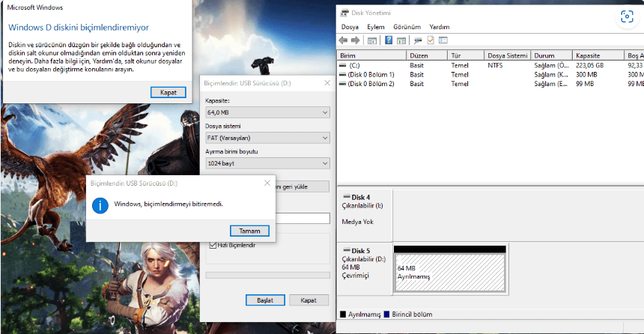644x334 pixels.
Task: Select the (Disk 0 Bölüm 1) row
Action: pos(490,75)
